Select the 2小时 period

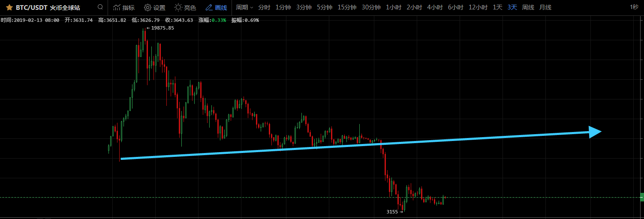point(414,7)
